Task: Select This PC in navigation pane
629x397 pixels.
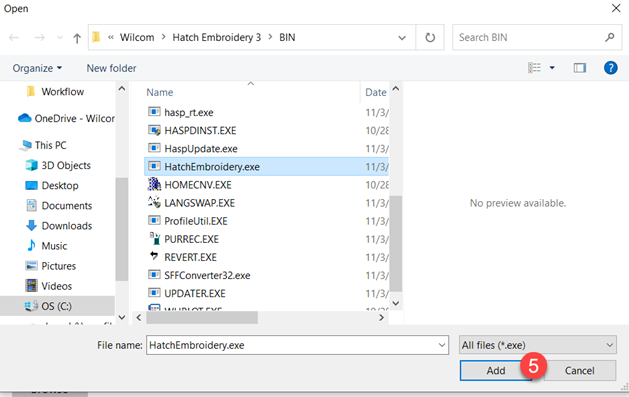Action: pyautogui.click(x=43, y=145)
